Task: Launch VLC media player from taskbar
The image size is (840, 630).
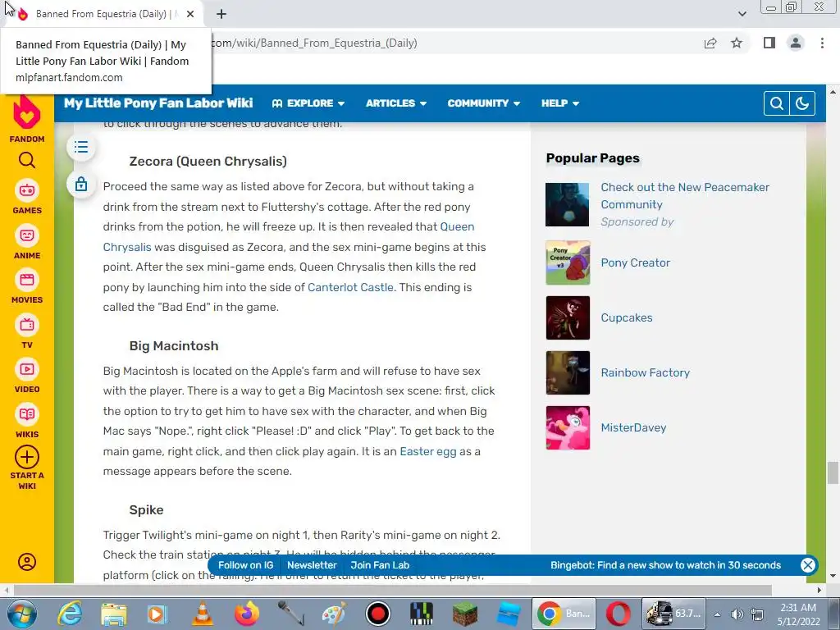Action: [202, 614]
